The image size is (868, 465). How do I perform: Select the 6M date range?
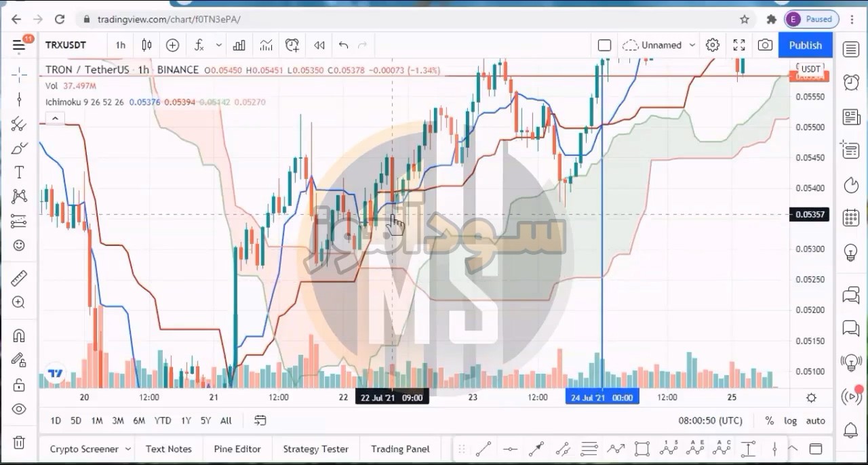(139, 421)
